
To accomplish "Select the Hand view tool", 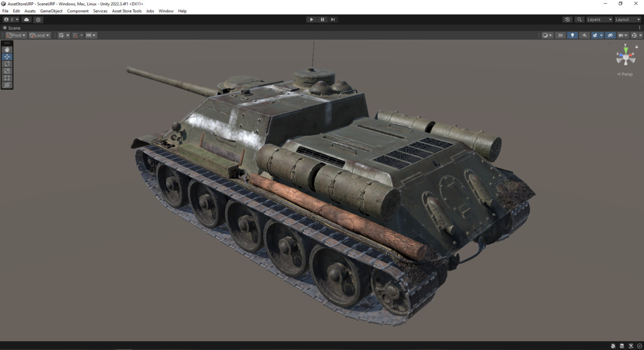I will pos(7,49).
